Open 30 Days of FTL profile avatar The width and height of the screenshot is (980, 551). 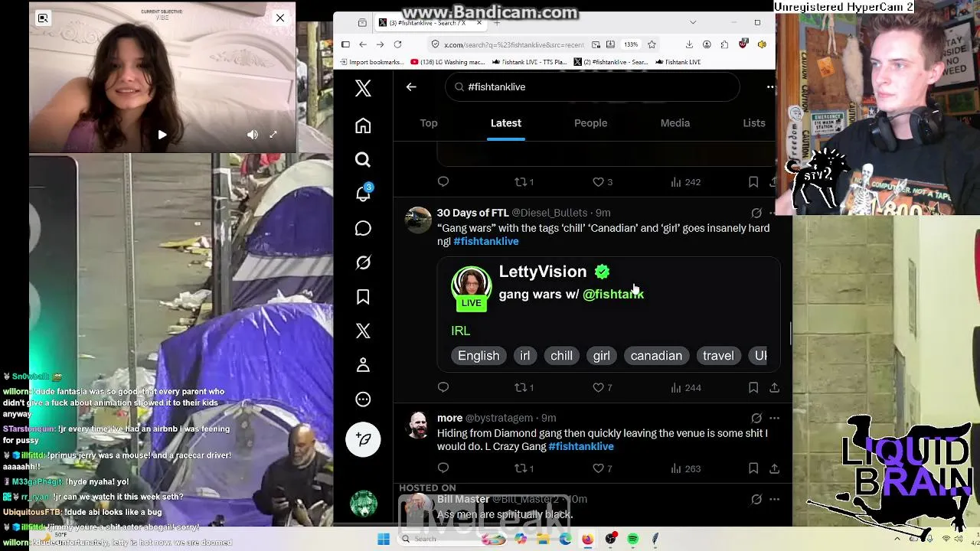418,220
